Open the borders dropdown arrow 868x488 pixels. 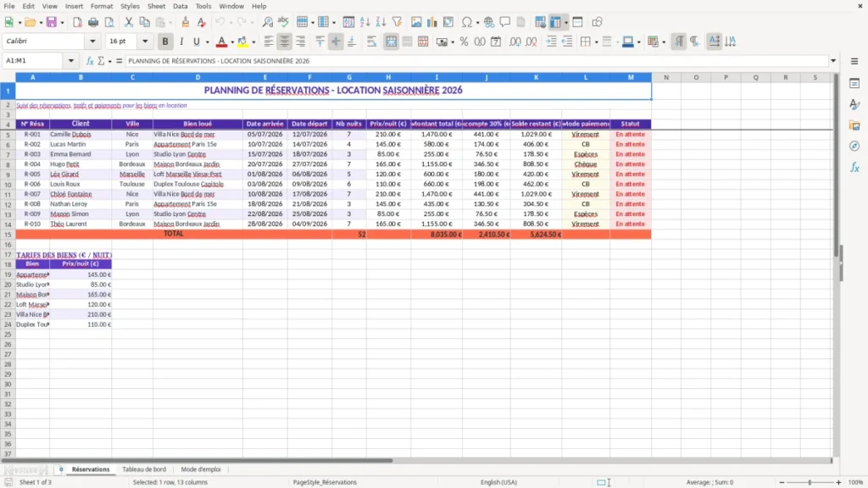[x=596, y=42]
